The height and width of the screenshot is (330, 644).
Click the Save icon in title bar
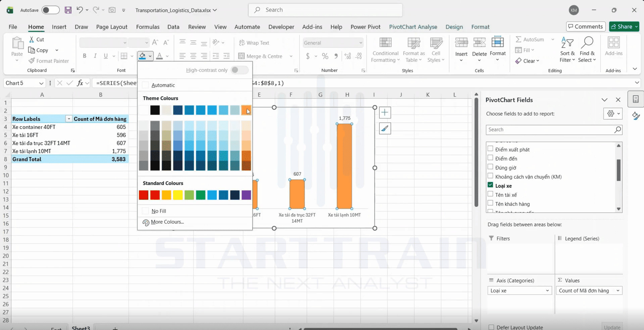68,10
